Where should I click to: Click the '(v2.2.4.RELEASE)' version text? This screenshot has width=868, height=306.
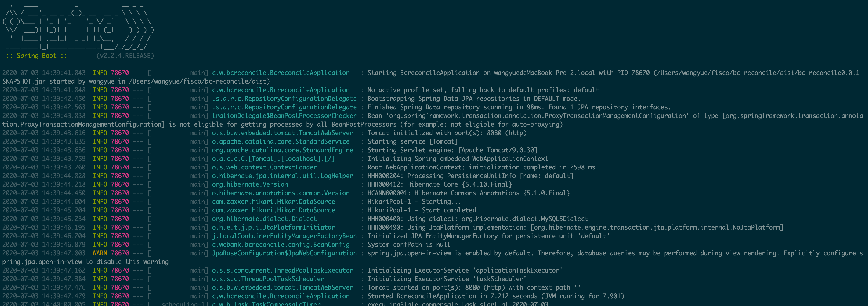125,56
